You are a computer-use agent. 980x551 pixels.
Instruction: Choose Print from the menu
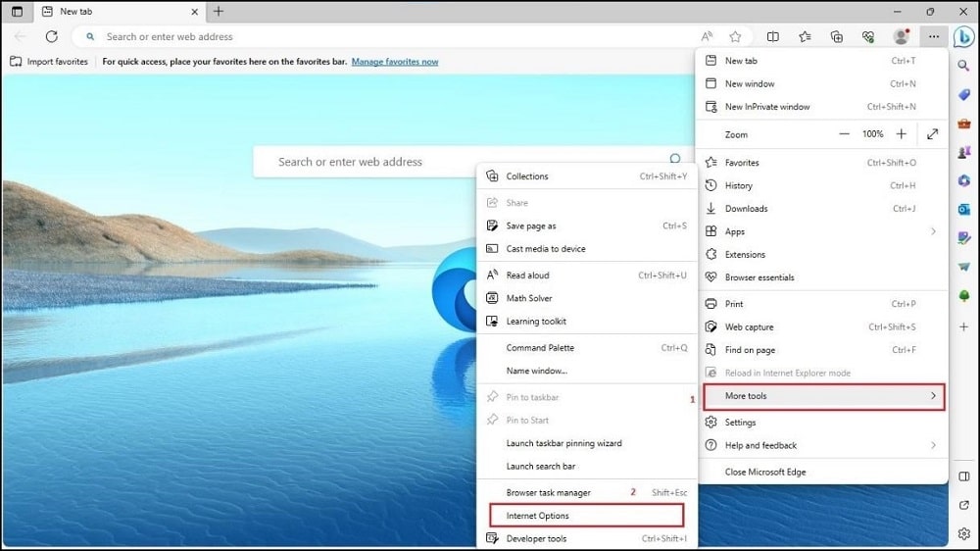(821, 304)
